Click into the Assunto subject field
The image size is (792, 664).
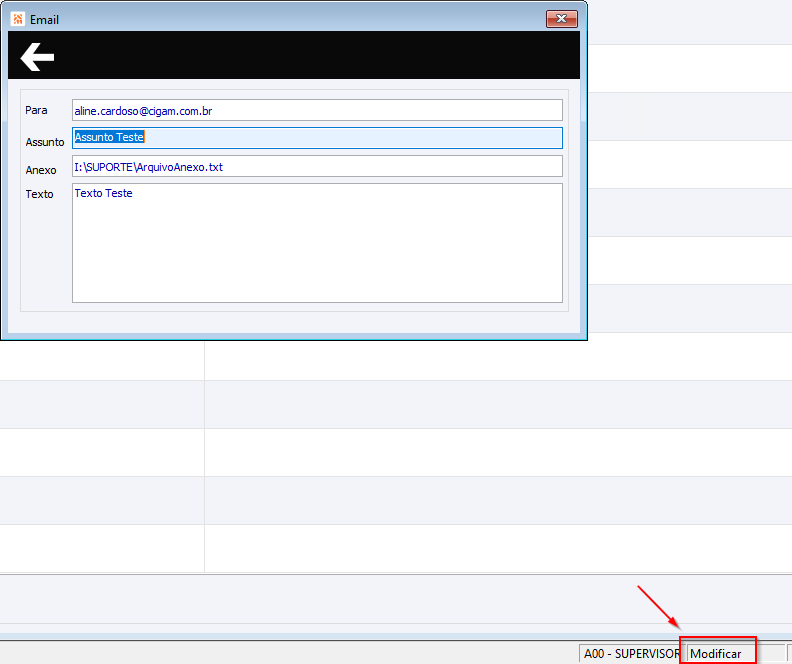point(317,138)
